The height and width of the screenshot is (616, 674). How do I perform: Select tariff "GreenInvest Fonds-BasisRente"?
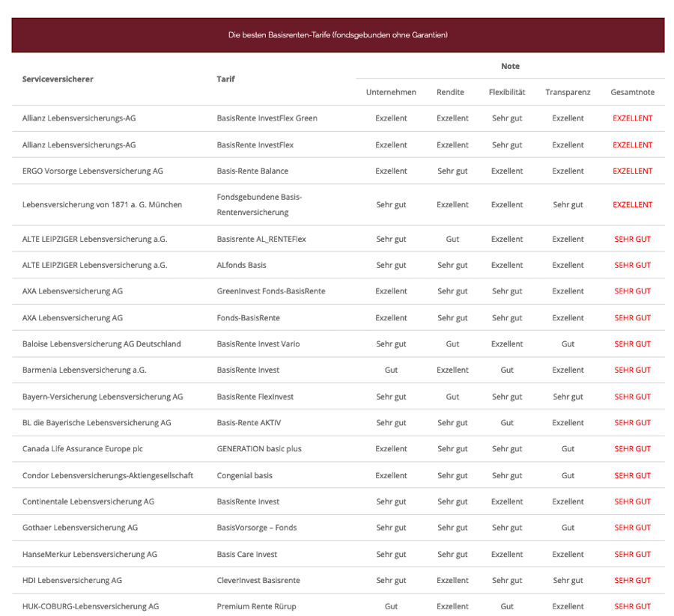point(271,291)
